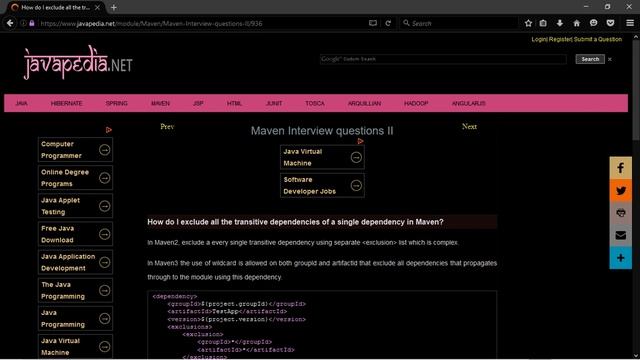640x360 pixels.
Task: Click the Login link
Action: [539, 39]
